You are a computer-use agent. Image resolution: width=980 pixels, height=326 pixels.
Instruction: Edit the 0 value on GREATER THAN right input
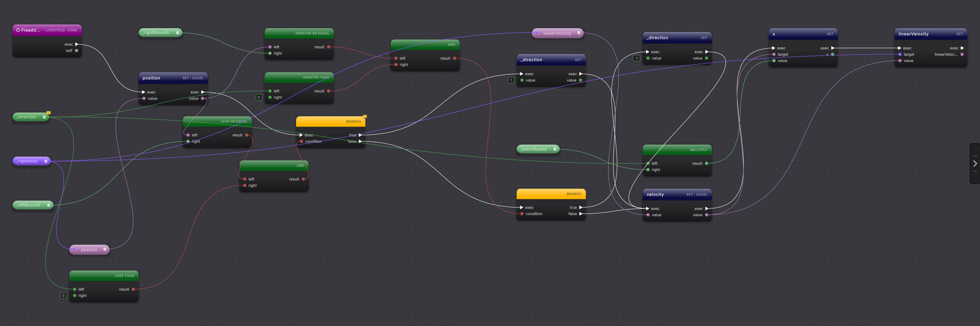[x=259, y=97]
